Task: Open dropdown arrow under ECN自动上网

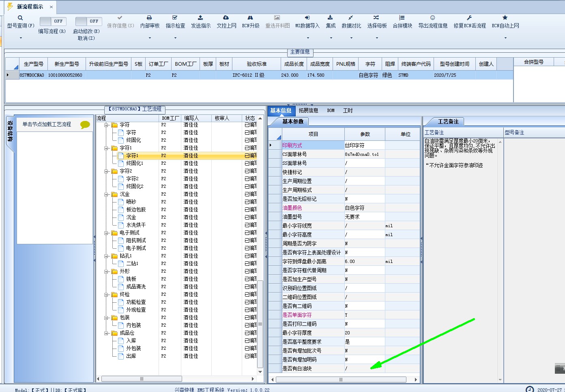Action: coord(505,38)
